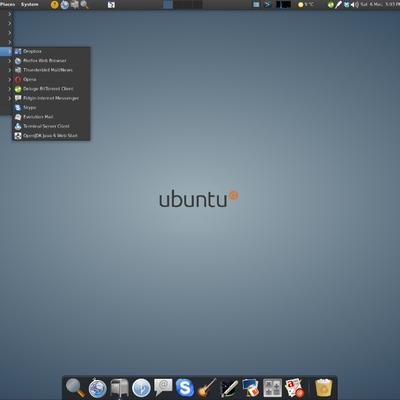Open the System menu in top panel

(29, 4)
